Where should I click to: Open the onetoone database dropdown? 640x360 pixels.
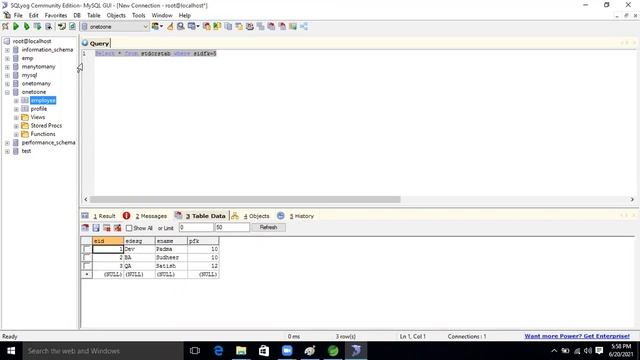[x=146, y=27]
